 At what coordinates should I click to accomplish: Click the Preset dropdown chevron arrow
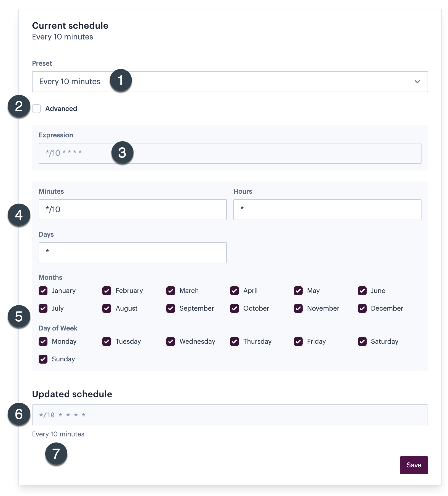click(x=417, y=82)
